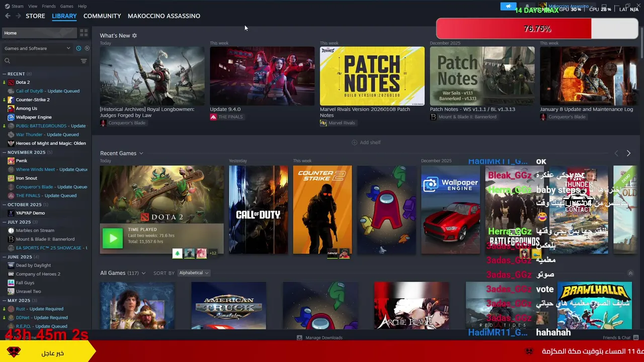
Task: Click the notifications bell icon
Action: point(527,7)
